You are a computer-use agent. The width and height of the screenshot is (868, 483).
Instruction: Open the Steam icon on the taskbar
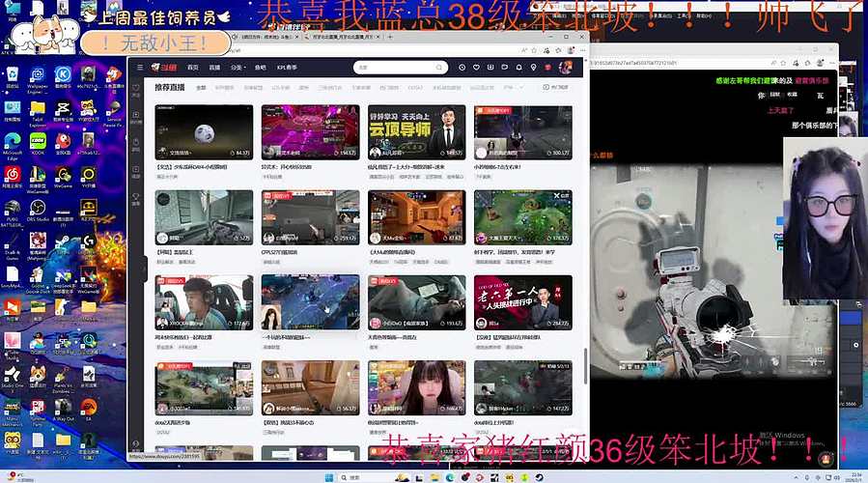click(x=539, y=477)
